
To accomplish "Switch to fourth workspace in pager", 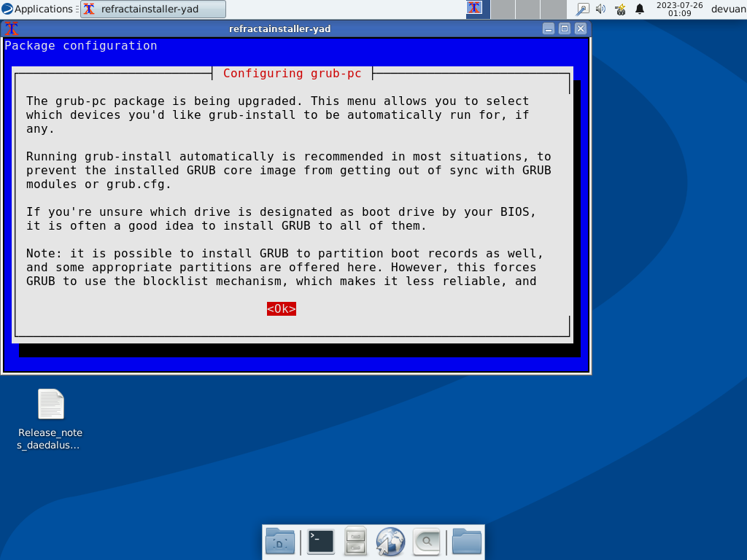I will pos(553,9).
